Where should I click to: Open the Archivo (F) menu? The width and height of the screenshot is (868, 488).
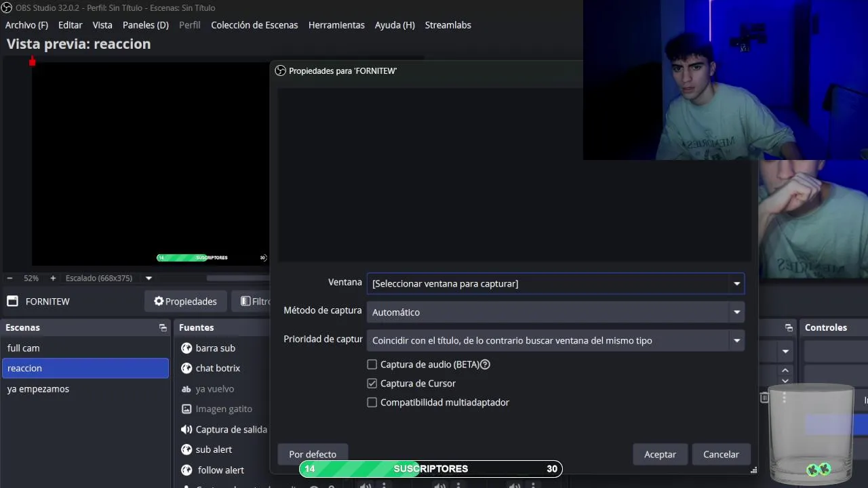point(26,25)
